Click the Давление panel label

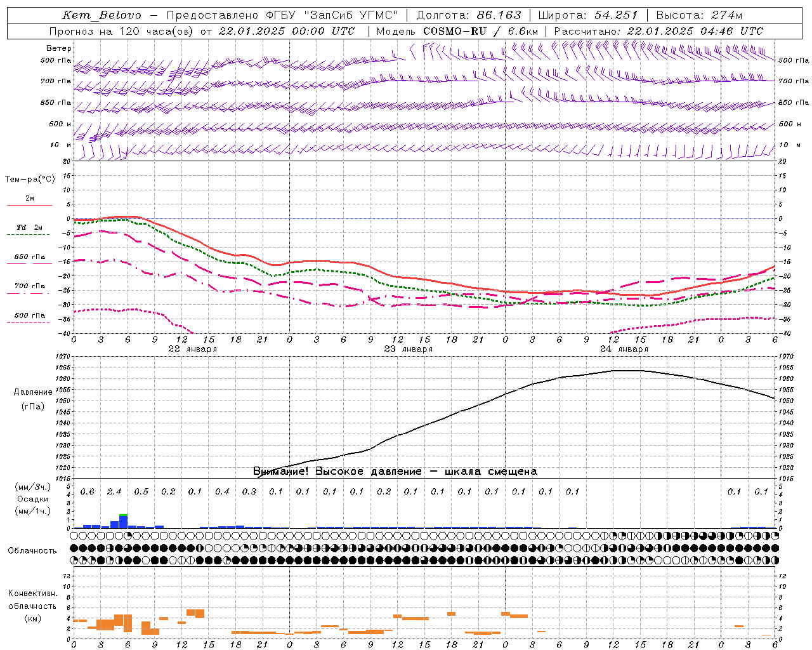(33, 392)
